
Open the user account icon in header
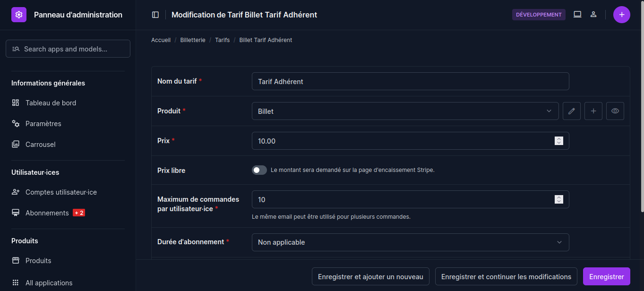coord(593,15)
